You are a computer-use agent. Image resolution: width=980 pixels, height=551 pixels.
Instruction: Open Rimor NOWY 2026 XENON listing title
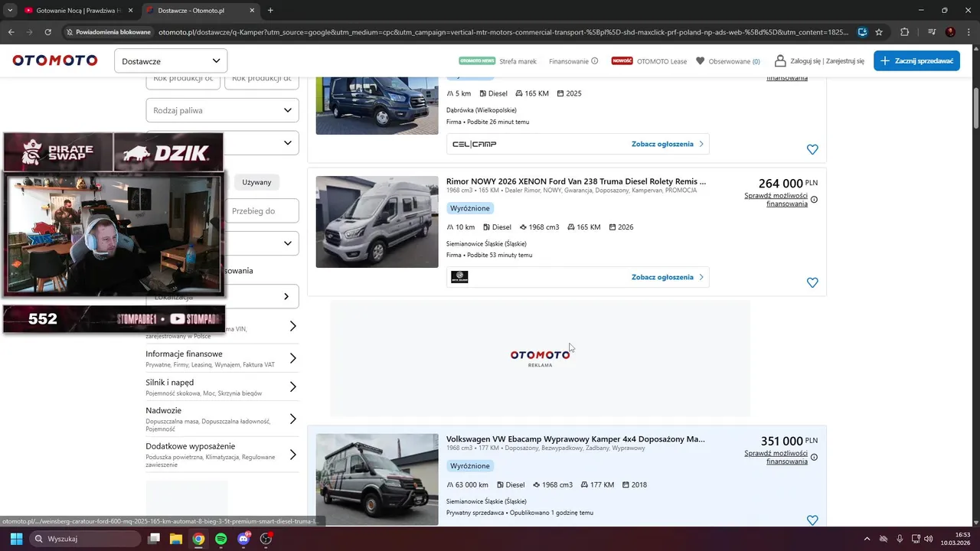[x=576, y=181]
